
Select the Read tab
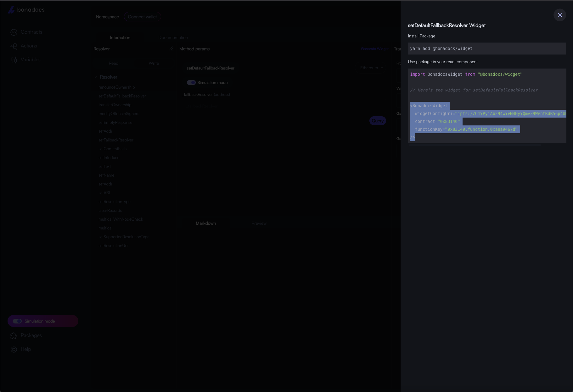pos(114,63)
